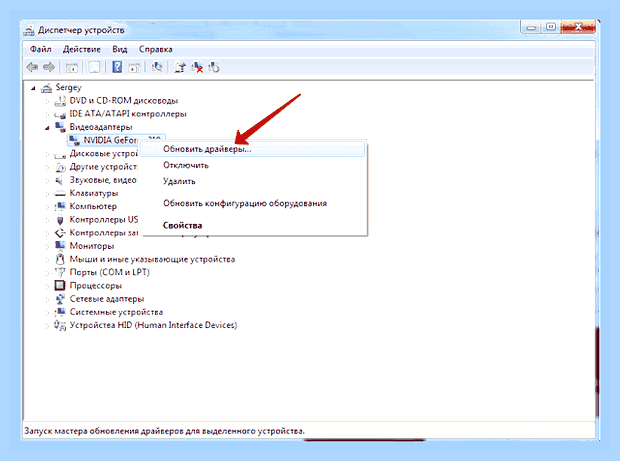Click the Сетевые адаптеры network icon
This screenshot has height=461, width=620.
(x=60, y=299)
